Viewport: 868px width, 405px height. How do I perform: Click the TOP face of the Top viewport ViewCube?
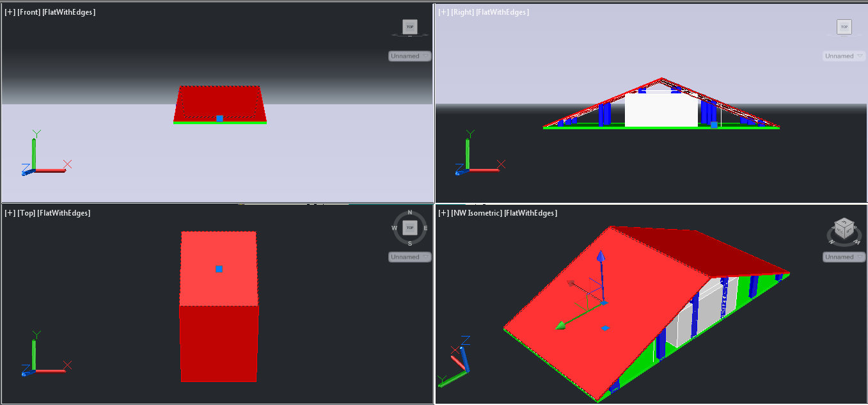point(410,228)
